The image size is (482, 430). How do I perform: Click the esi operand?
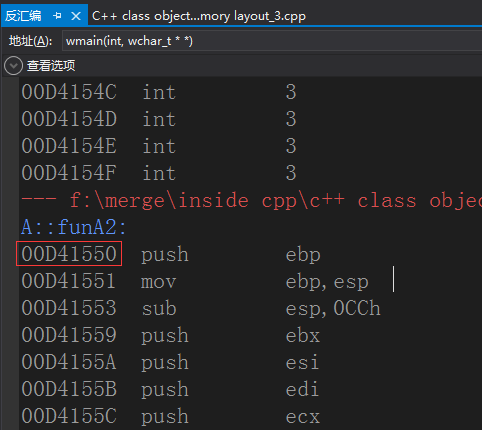302,363
